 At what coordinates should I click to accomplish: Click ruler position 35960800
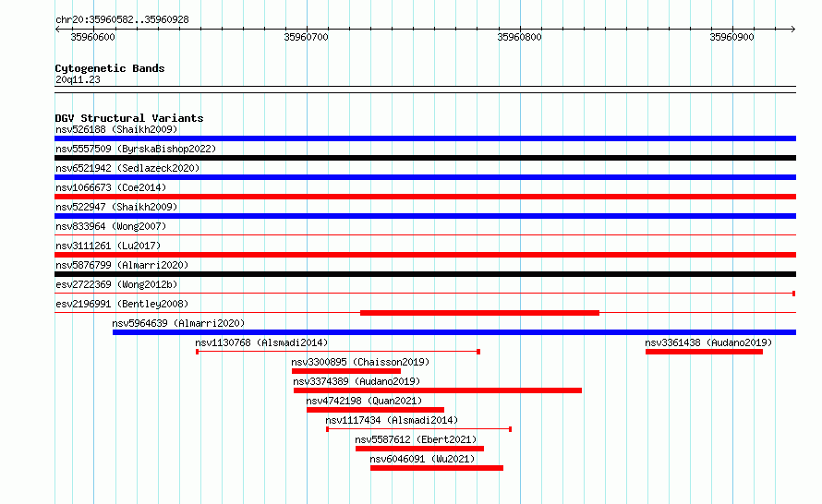(x=519, y=37)
